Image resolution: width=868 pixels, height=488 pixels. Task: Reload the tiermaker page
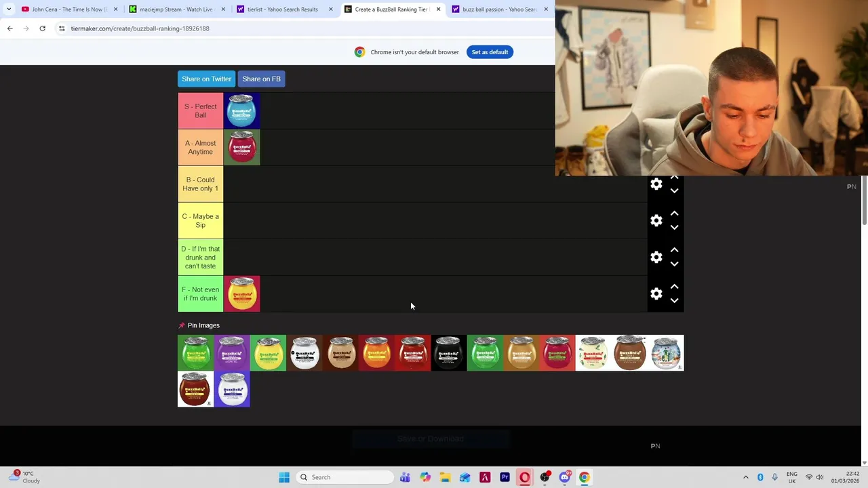click(42, 28)
